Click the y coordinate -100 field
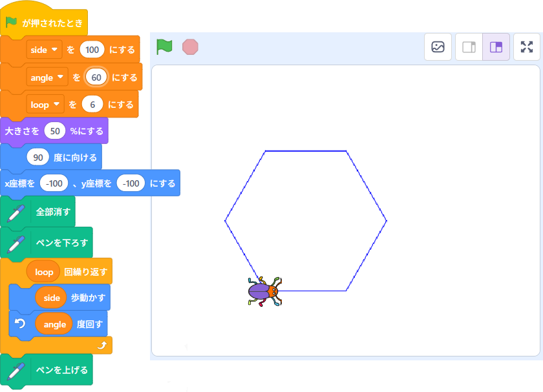Screen dimensions: 543x392 pyautogui.click(x=131, y=183)
